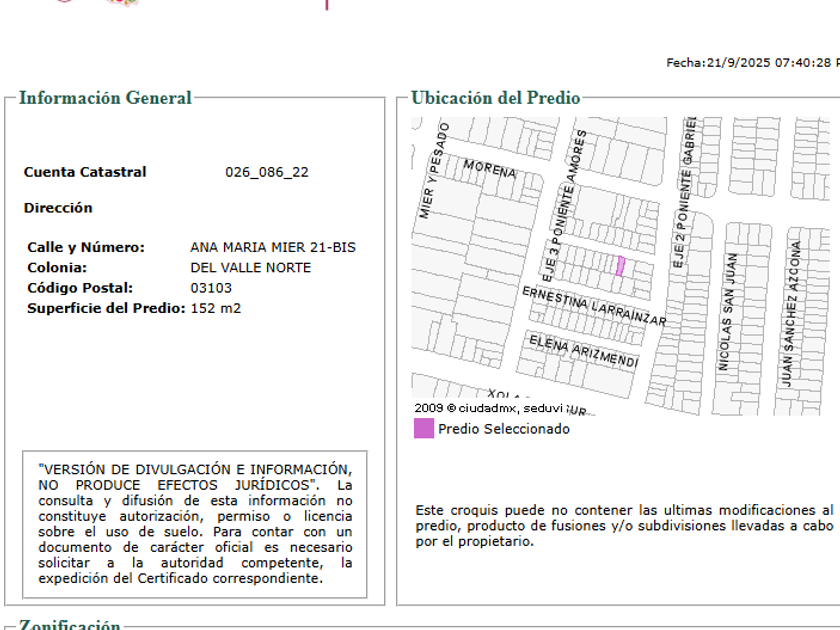
Task: Click the Morena street label on the map
Action: (489, 169)
